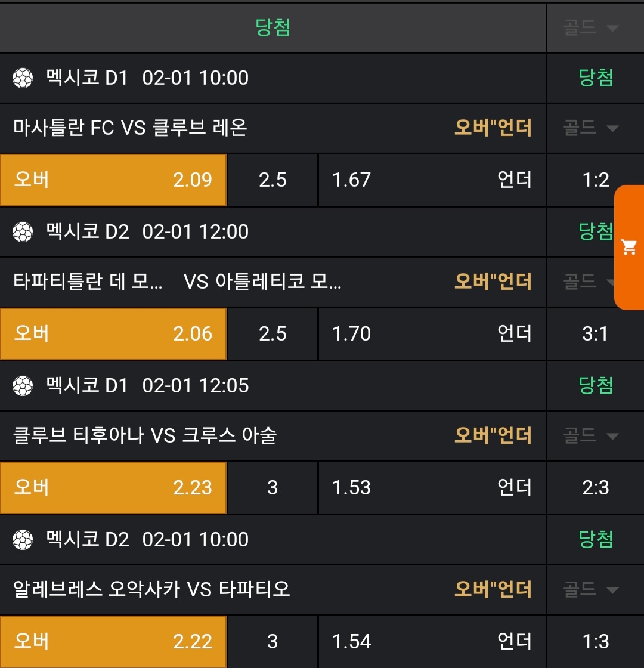Open 마사틀란 FC VS 클루브 레온 match
The image size is (644, 668).
click(130, 128)
